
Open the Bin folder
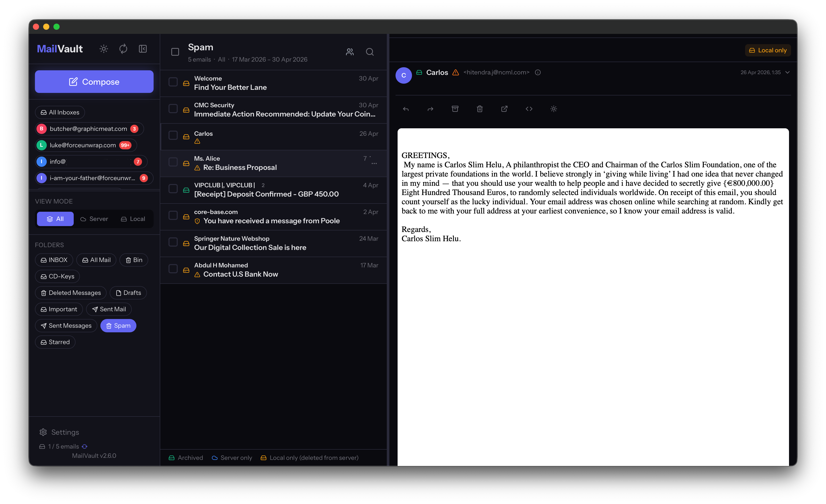[x=134, y=260]
